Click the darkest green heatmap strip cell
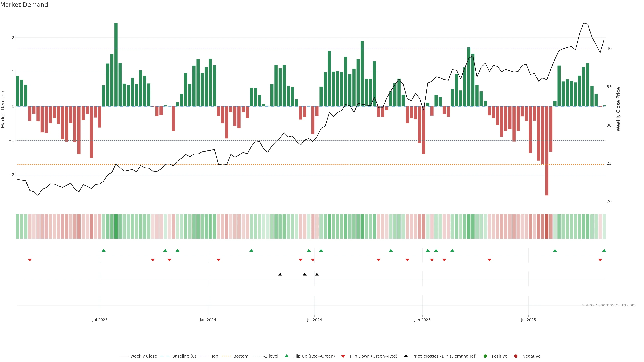This screenshot has height=362, width=644. pyautogui.click(x=116, y=226)
